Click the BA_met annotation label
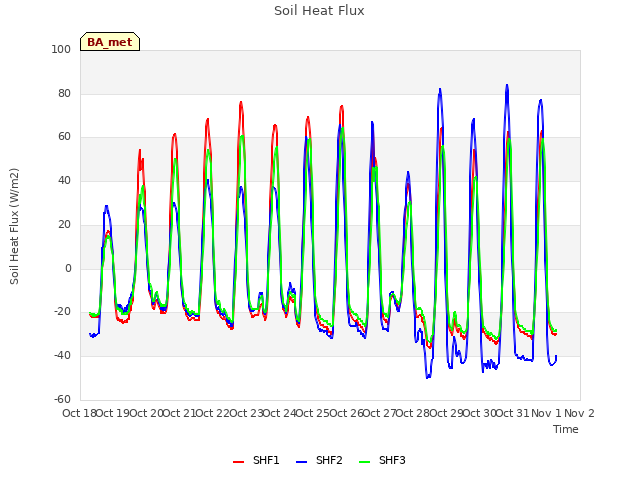The image size is (640, 480). point(110,42)
